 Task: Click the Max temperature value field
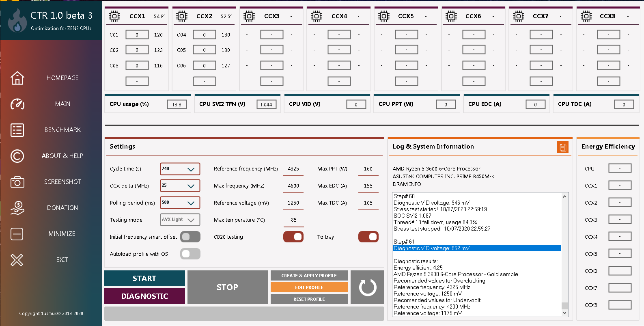click(293, 220)
